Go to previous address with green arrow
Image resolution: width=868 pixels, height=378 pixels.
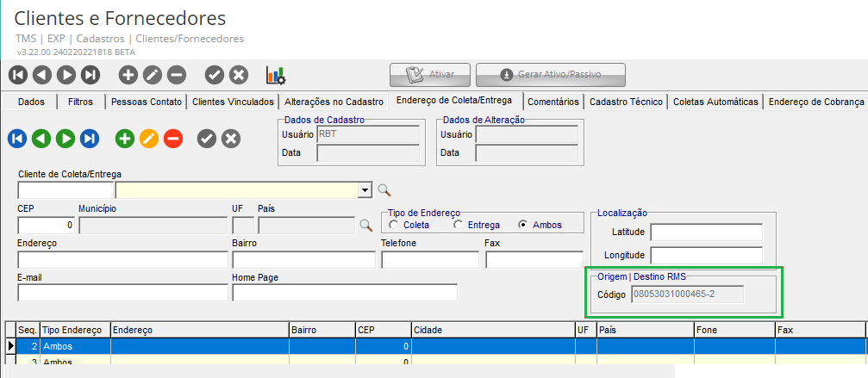[41, 139]
